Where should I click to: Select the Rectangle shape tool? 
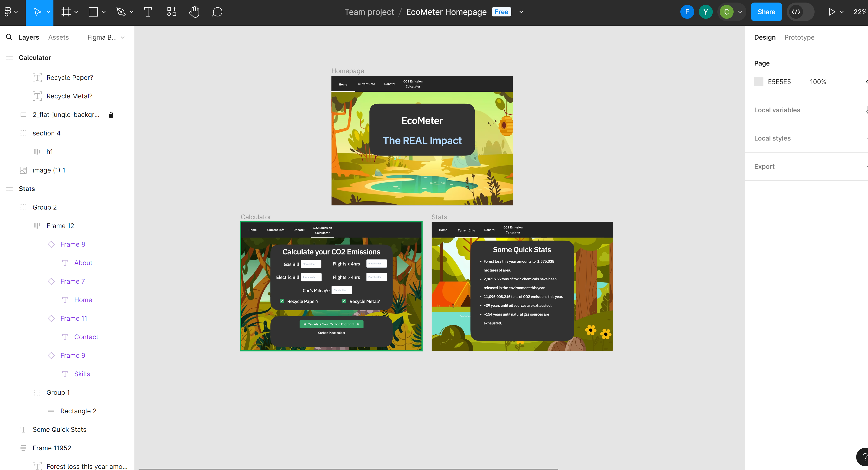[x=93, y=12]
